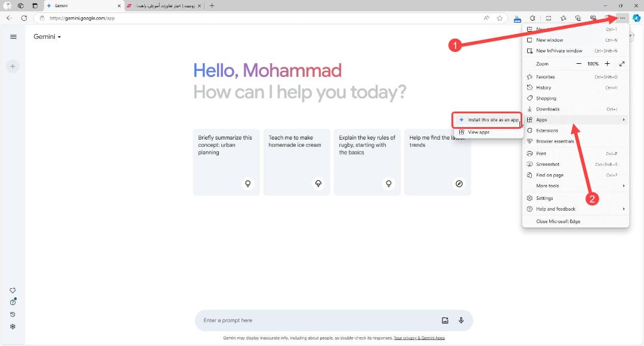Viewport: 644px width, 346px height.
Task: Enter full screen from Zoom row
Action: [x=622, y=64]
